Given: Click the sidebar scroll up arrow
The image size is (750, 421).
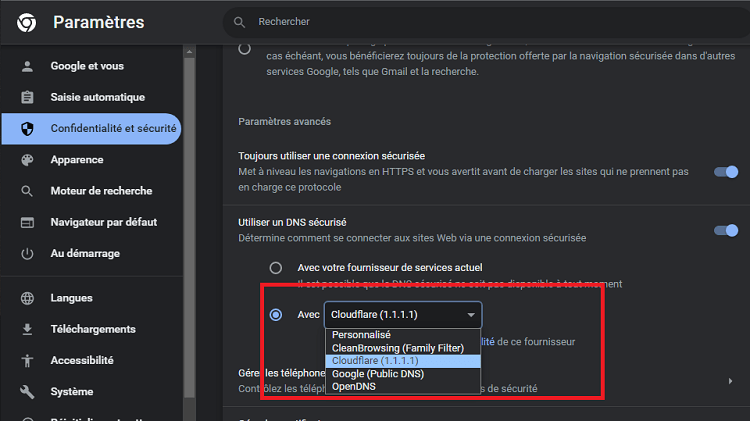Looking at the screenshot, I should coord(189,51).
